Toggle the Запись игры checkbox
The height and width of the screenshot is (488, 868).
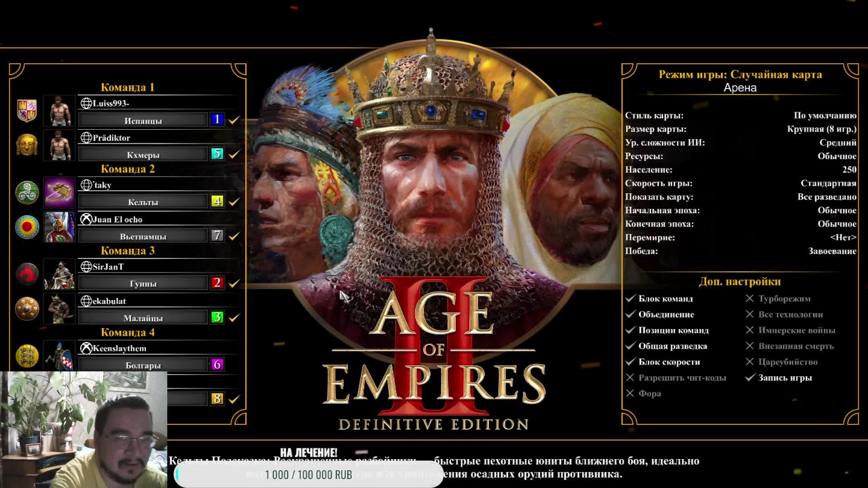tap(750, 378)
